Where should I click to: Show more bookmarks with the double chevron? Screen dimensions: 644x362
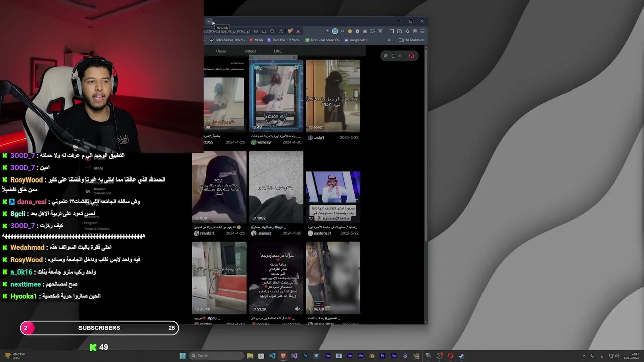[389, 40]
